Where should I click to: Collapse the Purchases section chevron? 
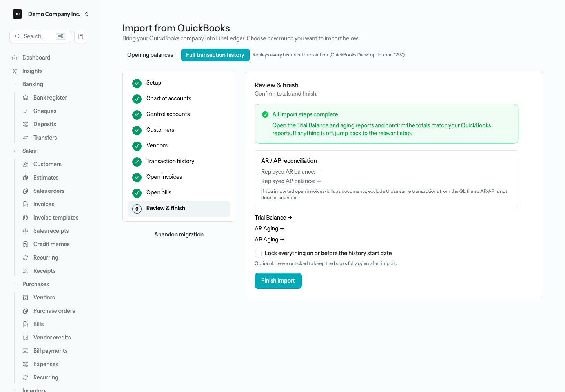click(15, 284)
